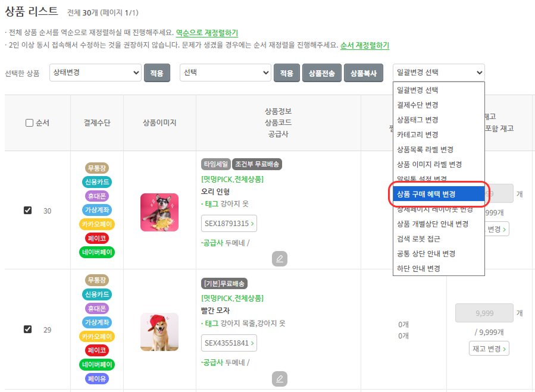This screenshot has height=392, width=535.
Task: Select 상품 구매 혜택 변경 option
Action: (x=439, y=194)
